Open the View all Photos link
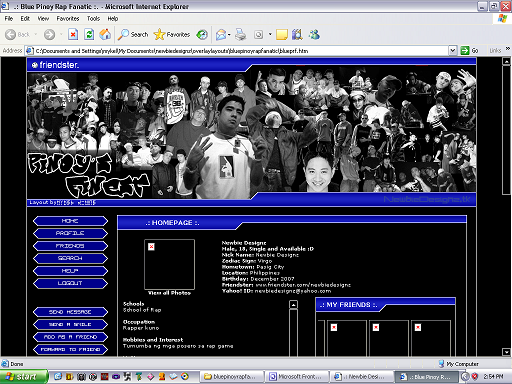The width and height of the screenshot is (512, 384). pyautogui.click(x=169, y=293)
